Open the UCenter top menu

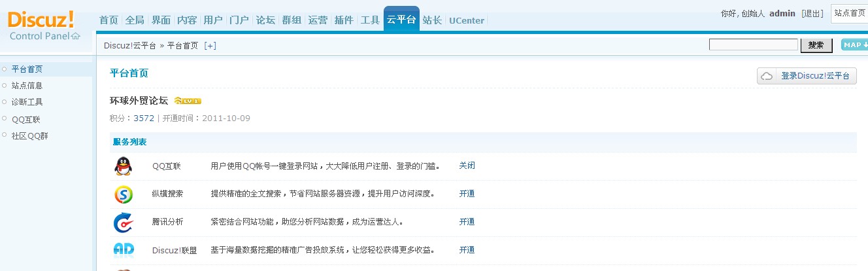click(467, 20)
